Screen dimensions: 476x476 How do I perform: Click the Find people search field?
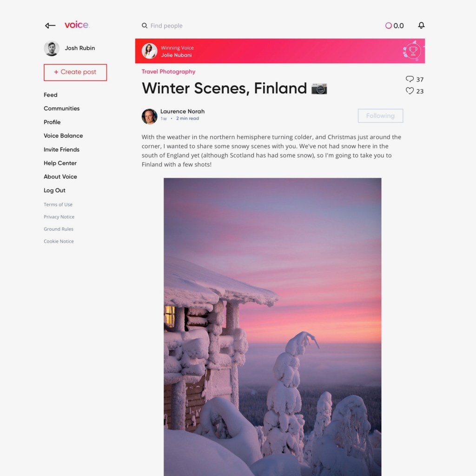[x=166, y=26]
